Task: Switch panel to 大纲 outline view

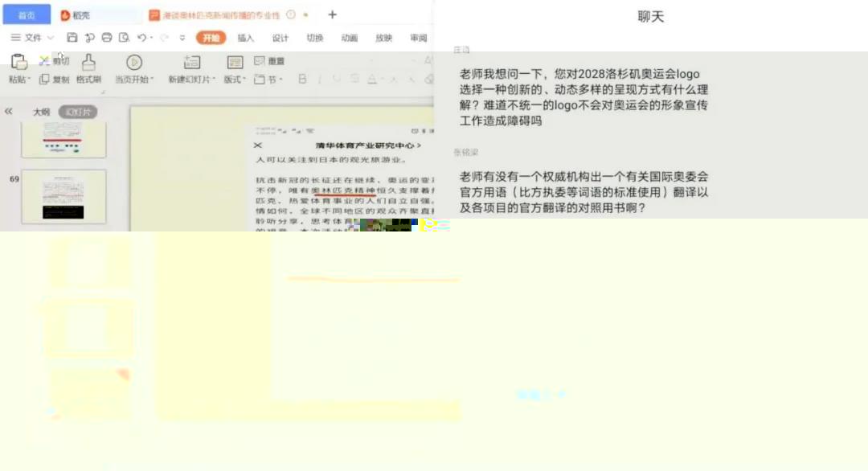Action: tap(42, 112)
